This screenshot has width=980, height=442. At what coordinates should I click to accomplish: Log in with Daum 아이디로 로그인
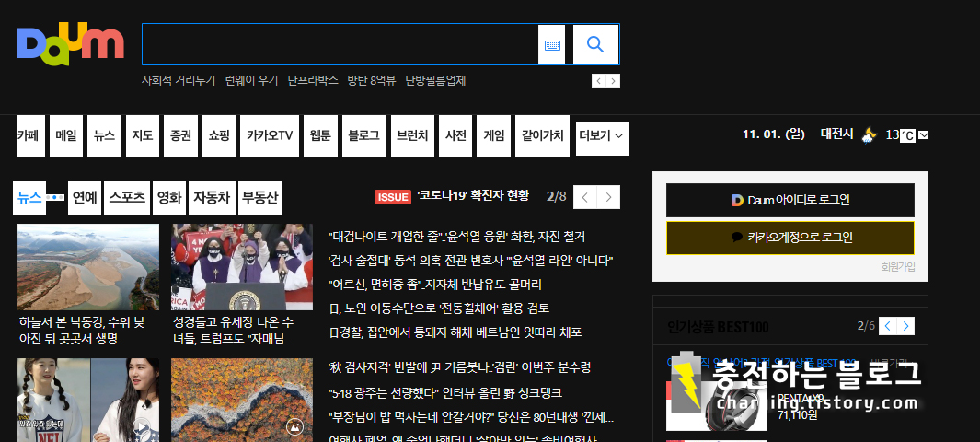click(790, 200)
